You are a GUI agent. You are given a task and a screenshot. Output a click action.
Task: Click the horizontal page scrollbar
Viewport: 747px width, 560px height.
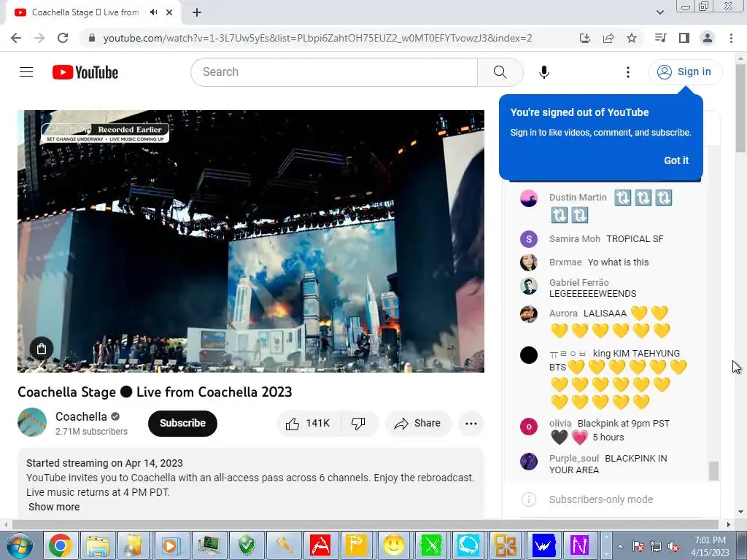pyautogui.click(x=365, y=524)
